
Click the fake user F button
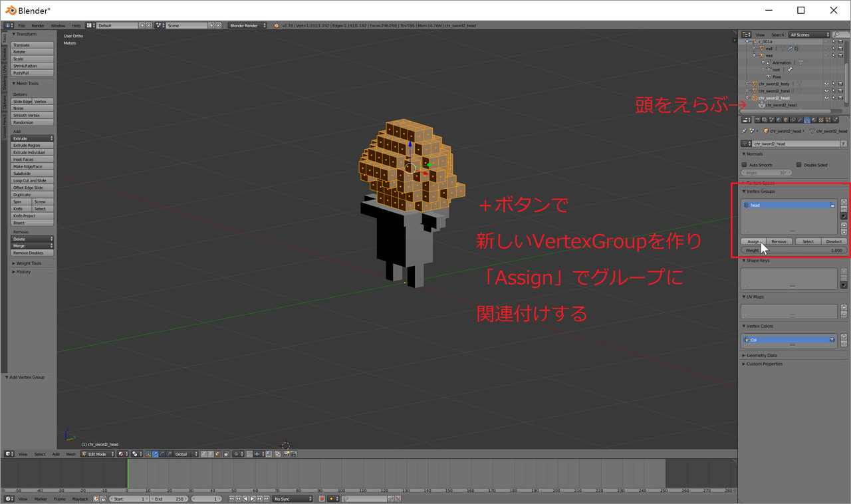coord(844,144)
